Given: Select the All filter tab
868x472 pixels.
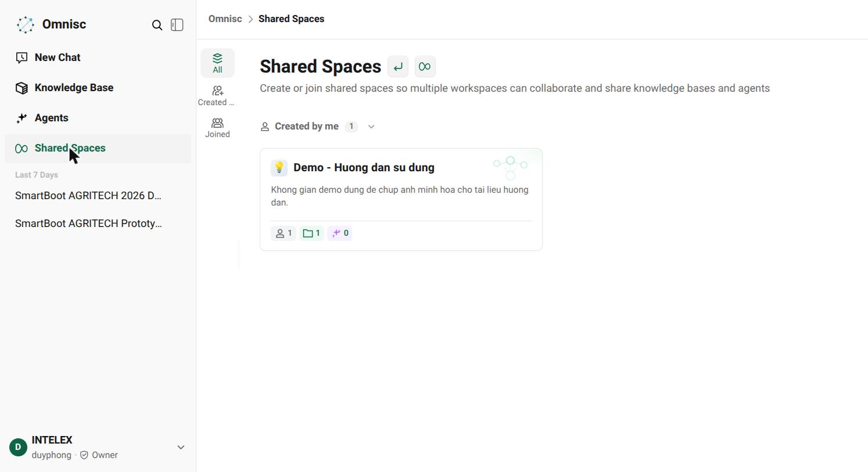Looking at the screenshot, I should (x=217, y=63).
